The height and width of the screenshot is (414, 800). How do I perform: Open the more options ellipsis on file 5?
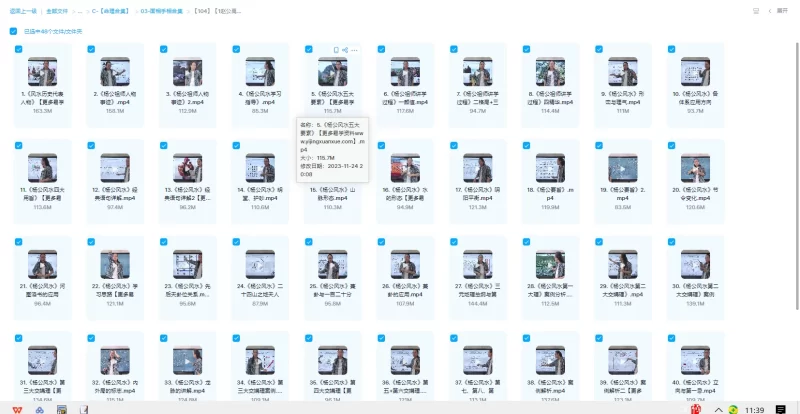point(354,50)
